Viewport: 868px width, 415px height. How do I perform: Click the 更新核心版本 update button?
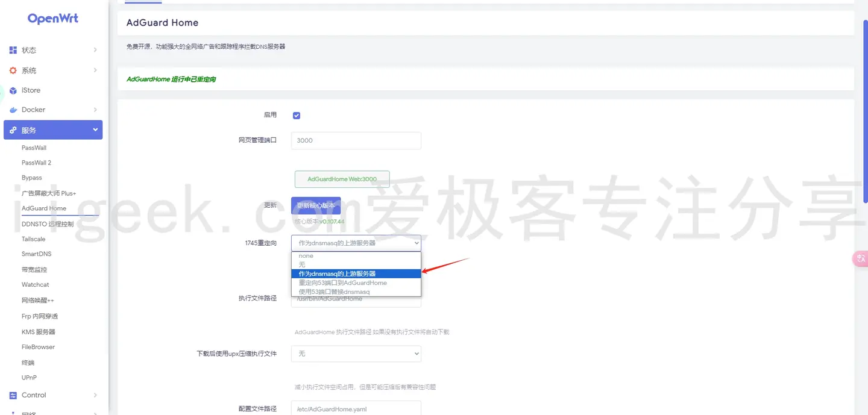(x=315, y=205)
